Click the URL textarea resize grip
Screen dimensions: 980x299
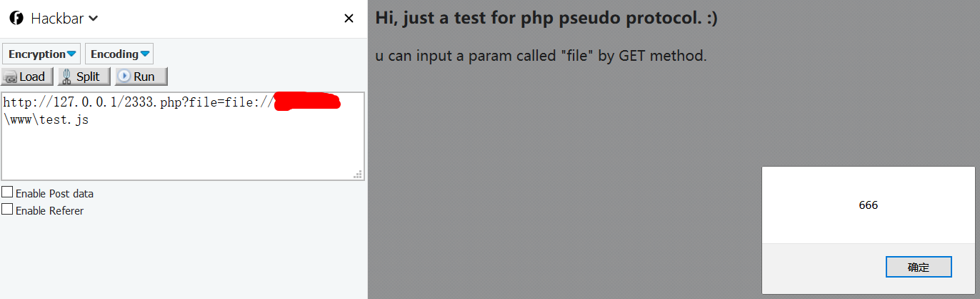pos(358,174)
